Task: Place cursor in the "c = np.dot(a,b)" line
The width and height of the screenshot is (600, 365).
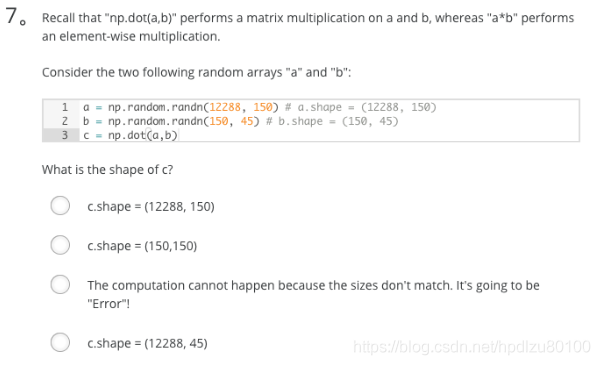Action: (130, 135)
